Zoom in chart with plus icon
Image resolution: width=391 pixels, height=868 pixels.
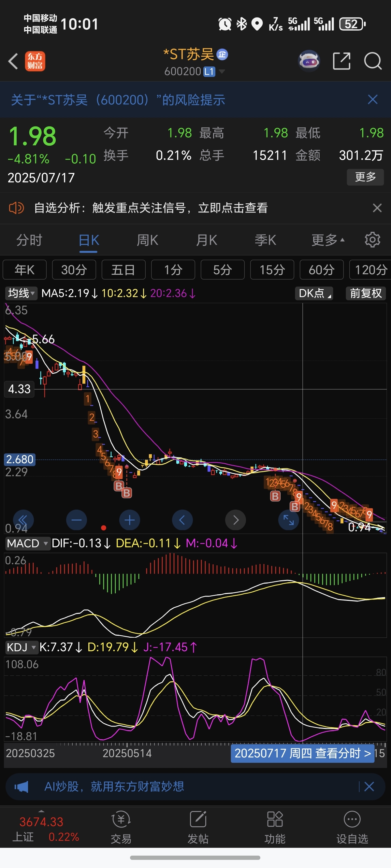click(129, 520)
